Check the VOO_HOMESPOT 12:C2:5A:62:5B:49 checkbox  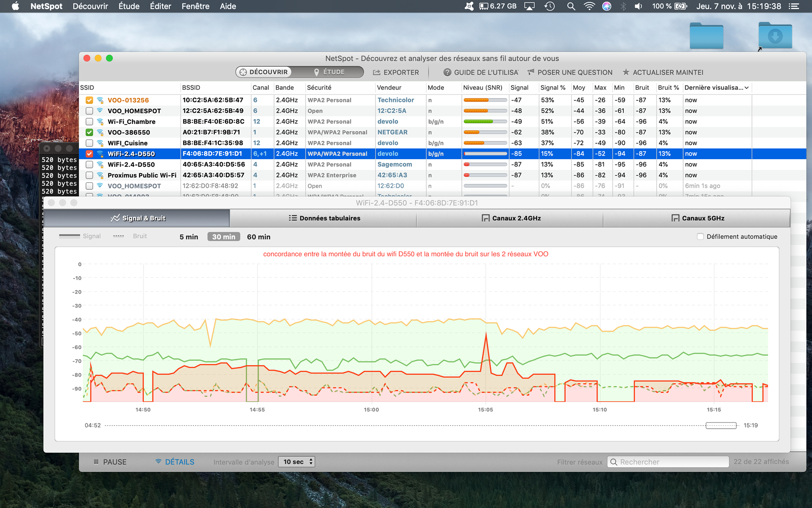(89, 111)
